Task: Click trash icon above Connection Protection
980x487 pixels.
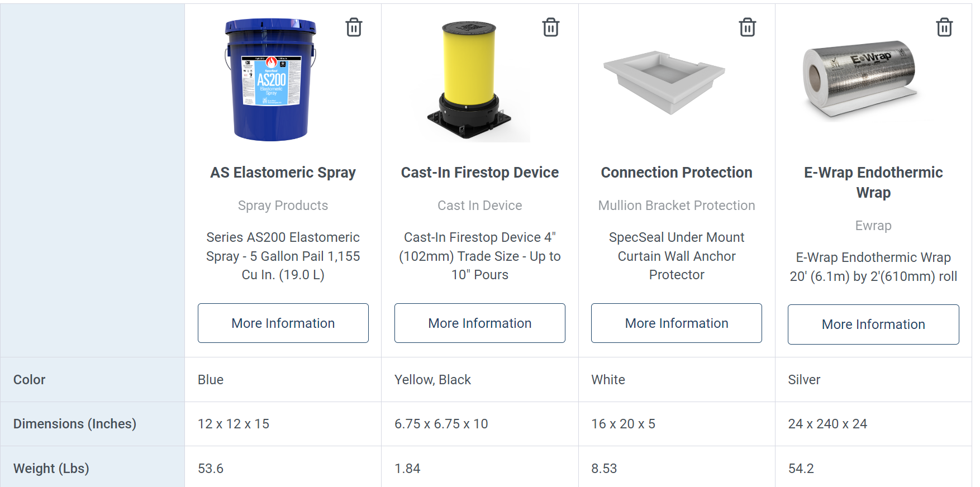Action: [x=748, y=27]
